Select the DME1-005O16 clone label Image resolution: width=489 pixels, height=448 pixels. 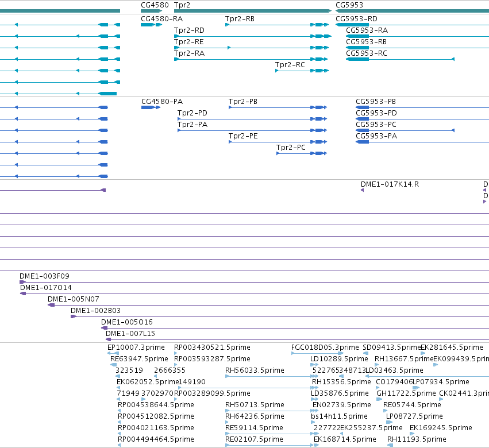pyautogui.click(x=127, y=322)
